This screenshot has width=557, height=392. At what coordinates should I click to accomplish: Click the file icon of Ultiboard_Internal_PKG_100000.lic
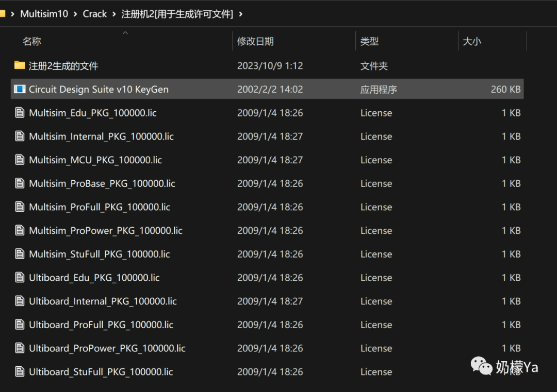20,301
